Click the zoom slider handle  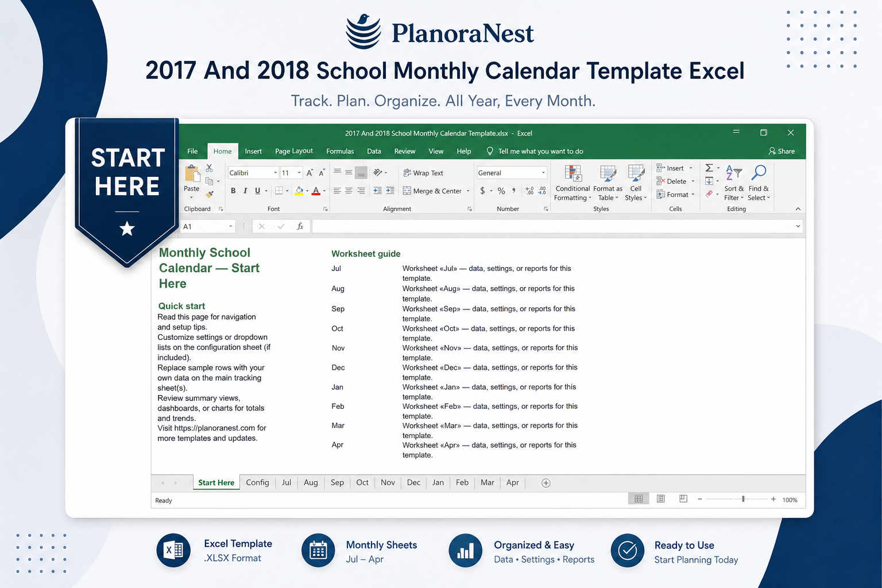pos(743,499)
